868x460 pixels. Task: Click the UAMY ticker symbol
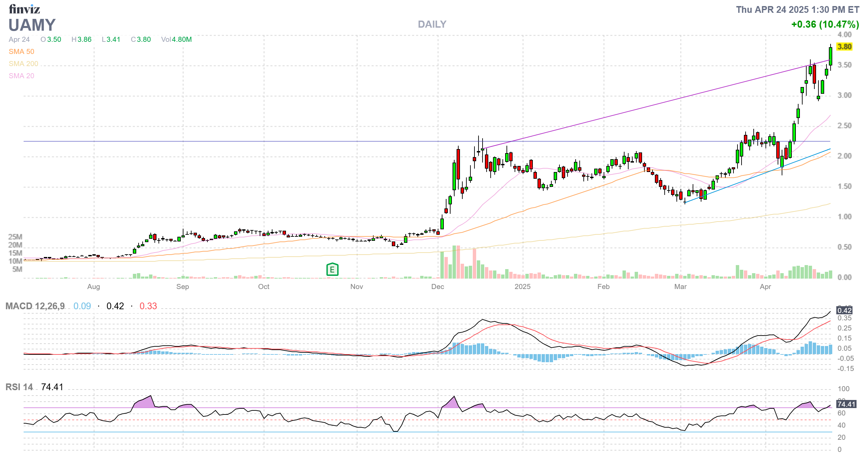[32, 25]
